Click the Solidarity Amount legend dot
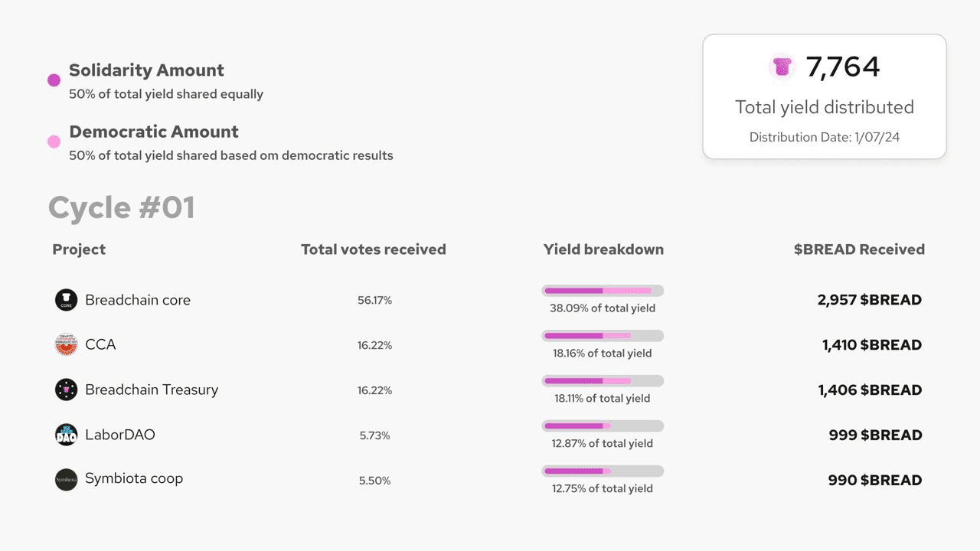 (54, 80)
